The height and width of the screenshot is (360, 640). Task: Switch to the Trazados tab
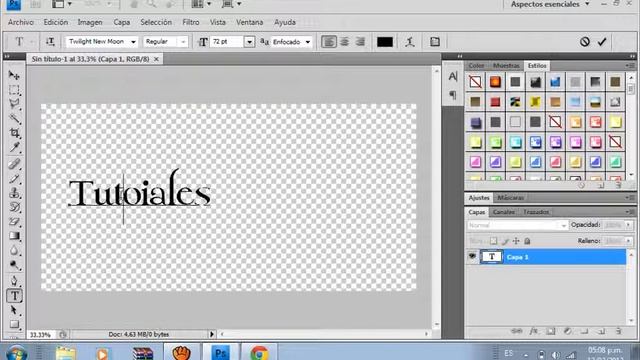point(536,212)
